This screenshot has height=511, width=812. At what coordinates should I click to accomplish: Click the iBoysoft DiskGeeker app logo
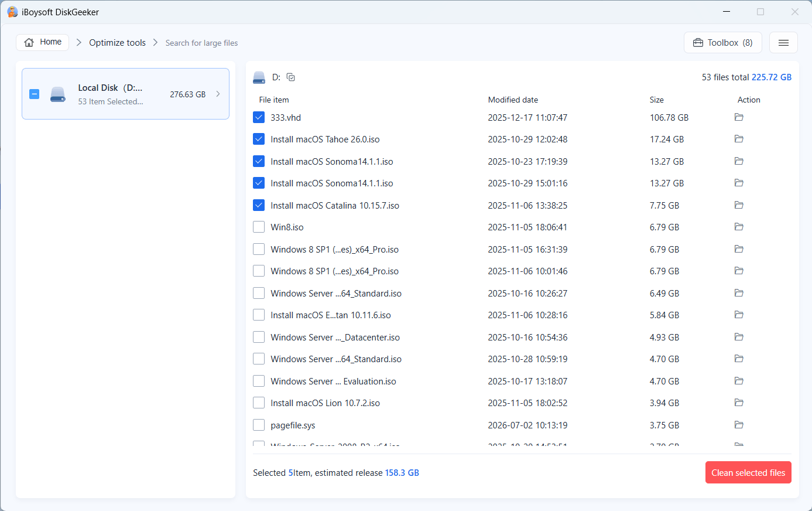pos(12,12)
